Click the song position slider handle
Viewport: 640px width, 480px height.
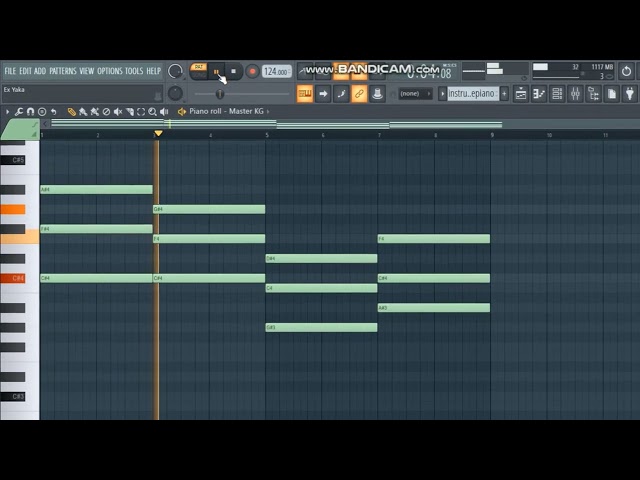[220, 94]
